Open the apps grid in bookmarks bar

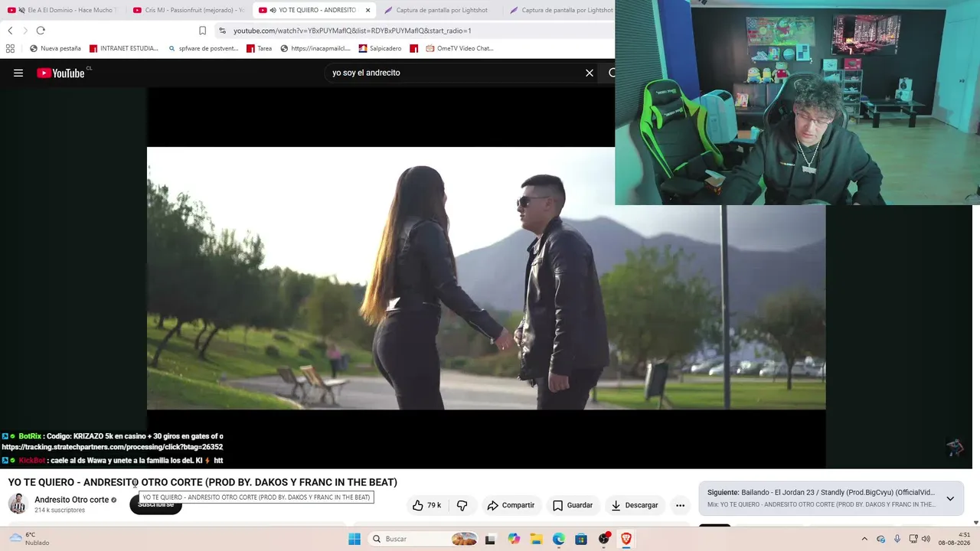point(10,48)
